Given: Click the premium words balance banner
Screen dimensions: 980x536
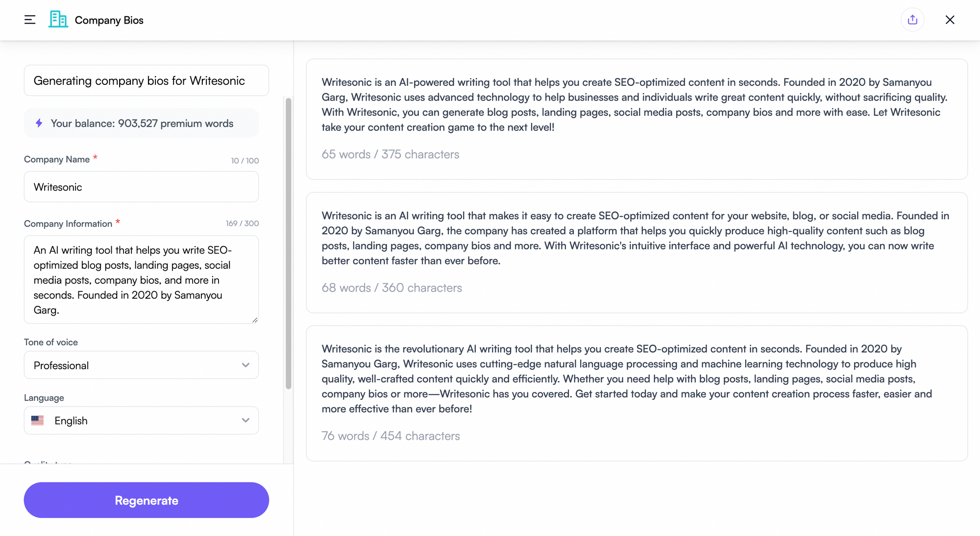Looking at the screenshot, I should click(142, 123).
